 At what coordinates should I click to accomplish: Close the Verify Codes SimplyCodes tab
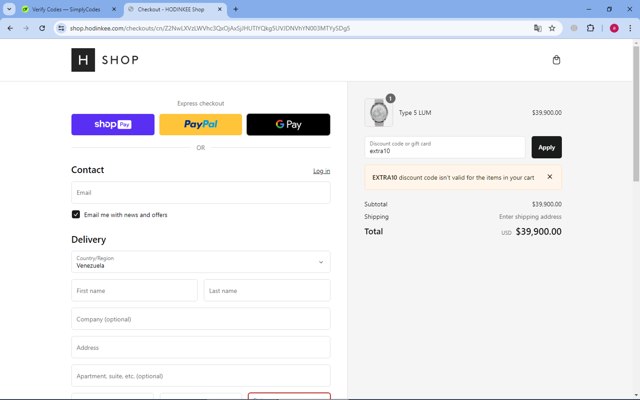click(114, 9)
